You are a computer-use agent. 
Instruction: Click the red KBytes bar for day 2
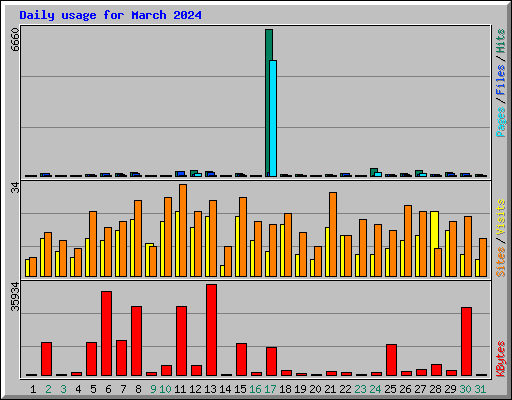pos(46,359)
